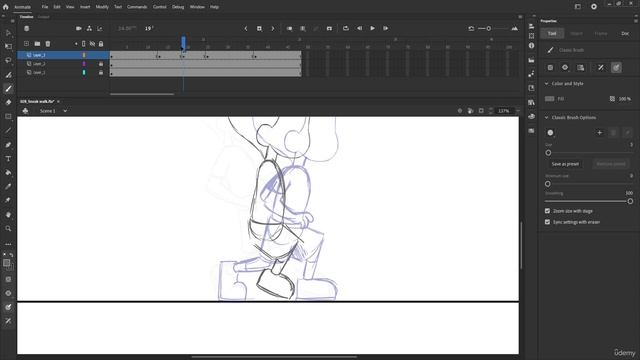Screen dimensions: 640x360
Task: Toggle cyan outline swatch for Layer_1
Action: coord(84,72)
